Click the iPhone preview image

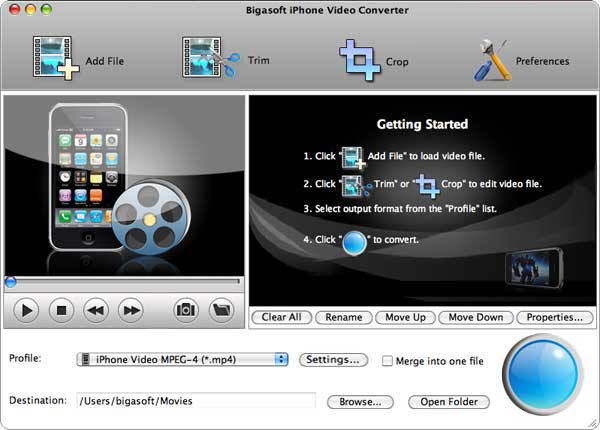click(x=124, y=185)
